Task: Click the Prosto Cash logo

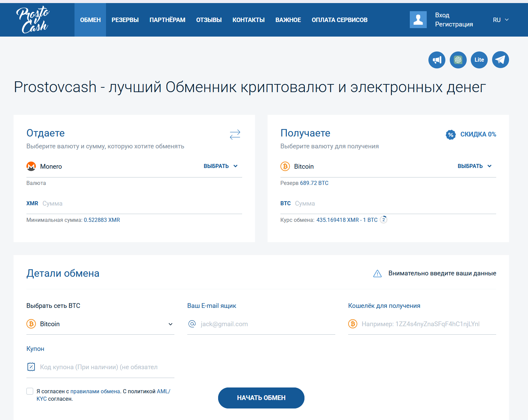Action: [x=33, y=20]
